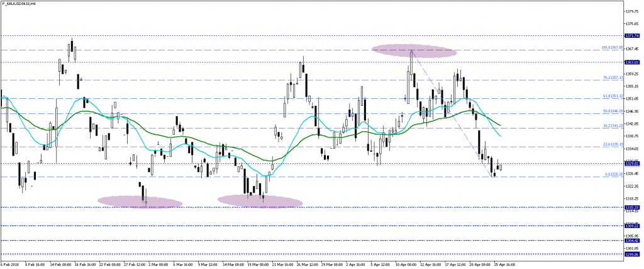Click the 1301.85 price scale value

pyautogui.click(x=633, y=249)
